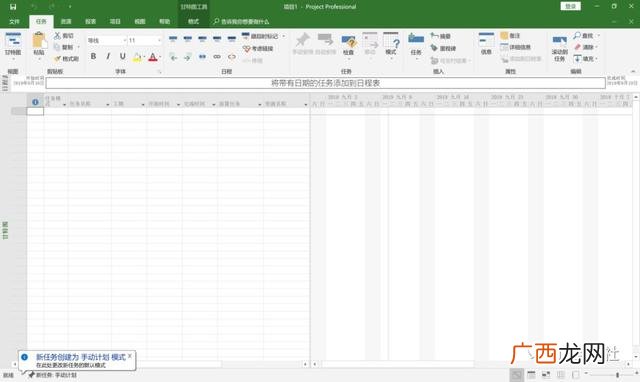Click Mark on Track (跟踪时标记)

click(x=260, y=36)
